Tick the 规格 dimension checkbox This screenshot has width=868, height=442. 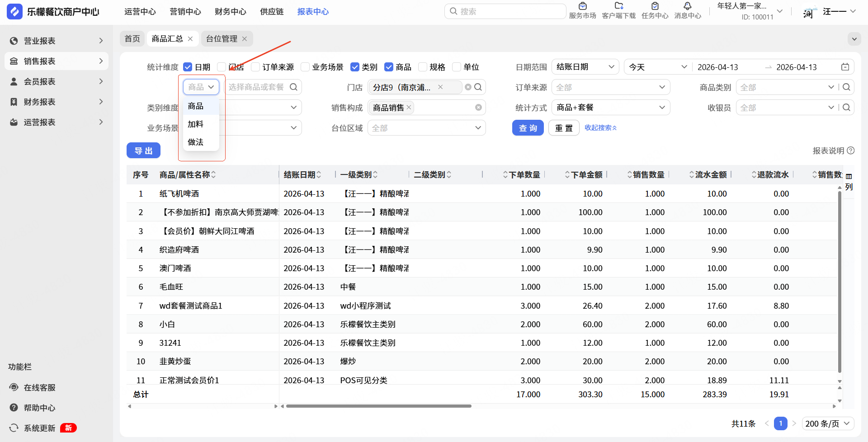423,67
